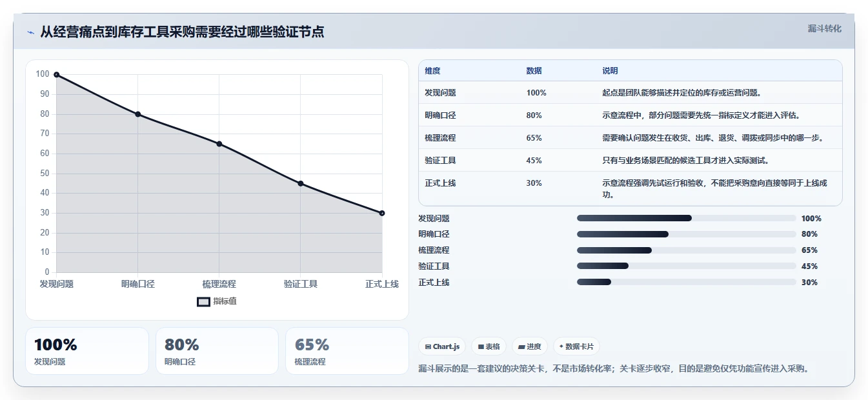Select the 数据卡片 chip
The width and height of the screenshot is (868, 400).
click(576, 346)
